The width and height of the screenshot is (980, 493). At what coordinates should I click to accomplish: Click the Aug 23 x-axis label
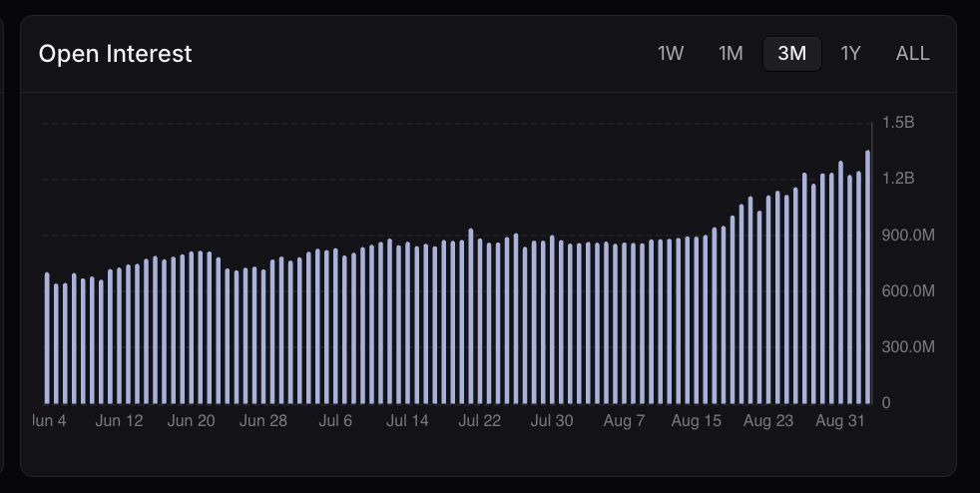pos(768,421)
